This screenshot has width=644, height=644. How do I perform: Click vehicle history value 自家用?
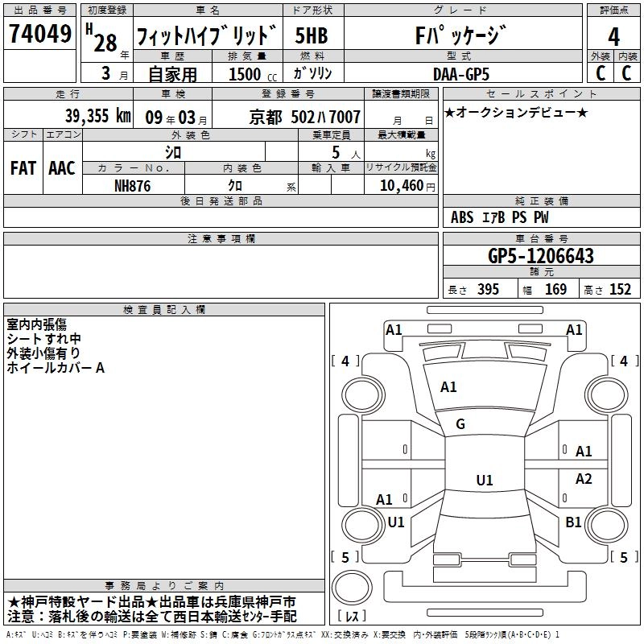click(172, 74)
